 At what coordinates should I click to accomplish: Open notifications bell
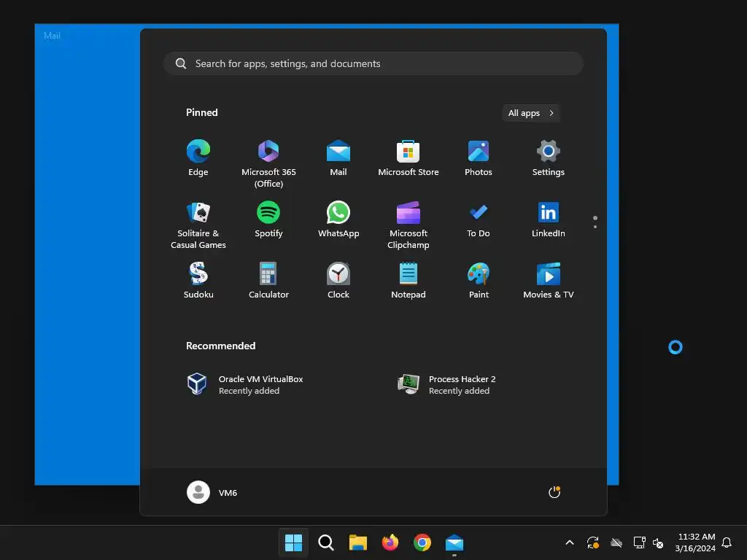coord(727,542)
